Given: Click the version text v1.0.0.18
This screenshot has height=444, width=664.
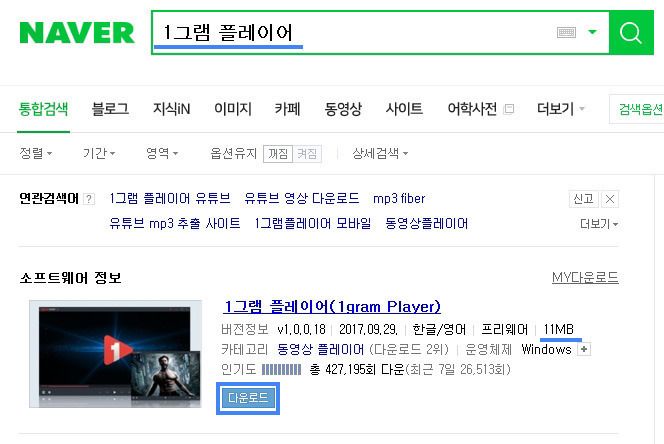Looking at the screenshot, I should 302,329.
